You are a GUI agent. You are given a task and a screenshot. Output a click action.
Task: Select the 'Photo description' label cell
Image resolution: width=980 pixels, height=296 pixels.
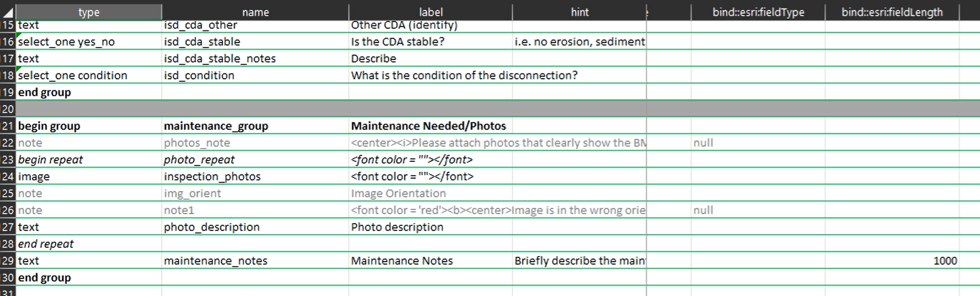[430, 227]
